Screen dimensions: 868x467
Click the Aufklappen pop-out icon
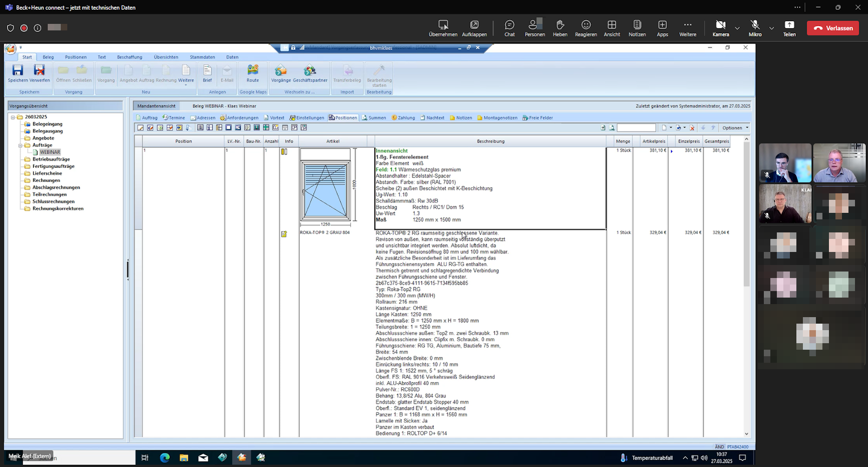point(474,28)
